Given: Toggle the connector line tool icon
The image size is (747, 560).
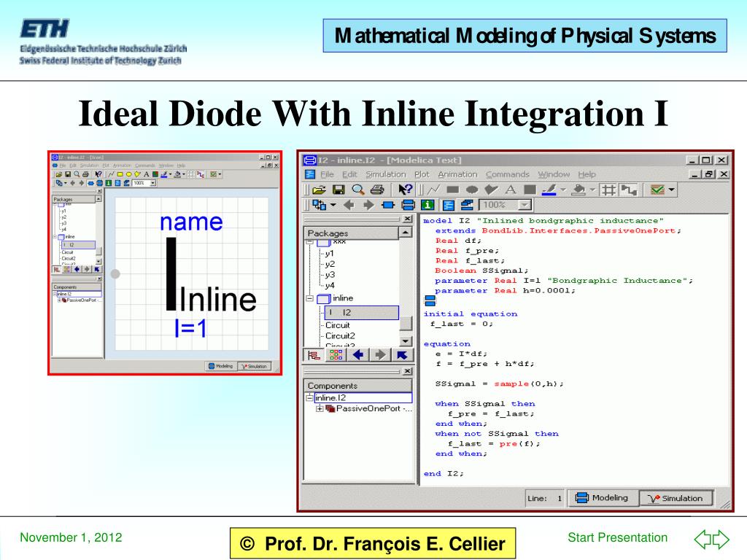Looking at the screenshot, I should 629,190.
